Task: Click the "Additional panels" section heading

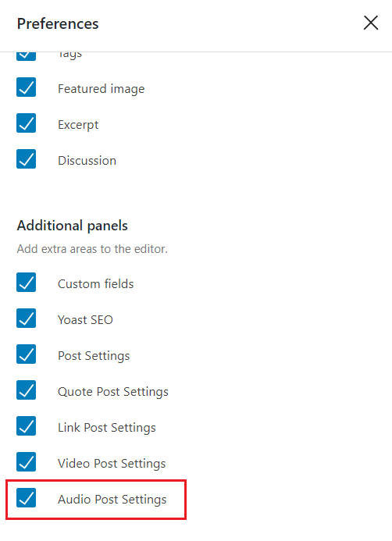Action: pos(73,226)
